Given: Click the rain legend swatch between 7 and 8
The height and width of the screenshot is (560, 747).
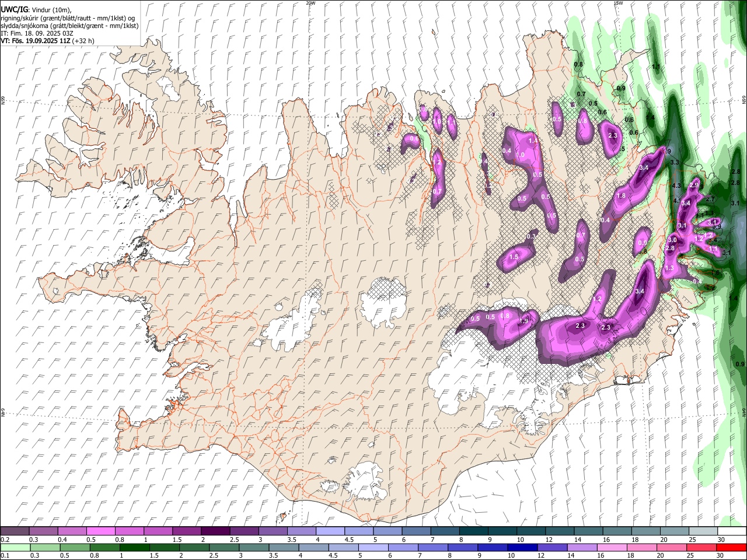Looking at the screenshot, I should click(x=433, y=547).
